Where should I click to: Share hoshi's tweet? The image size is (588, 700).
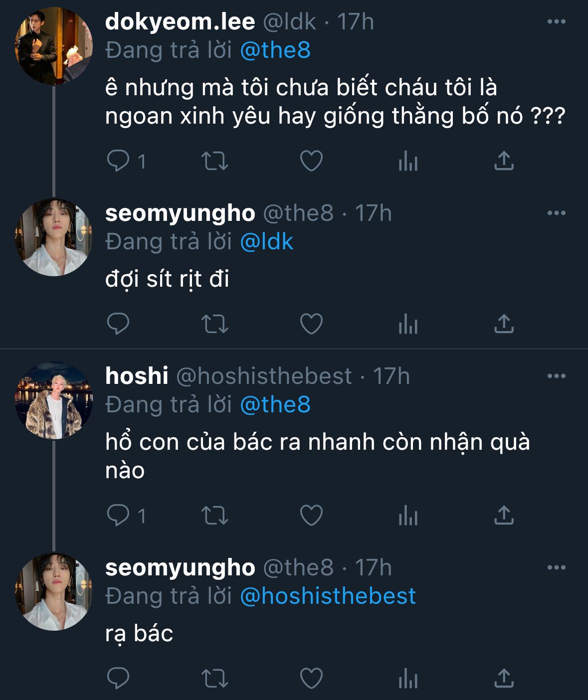(x=504, y=515)
